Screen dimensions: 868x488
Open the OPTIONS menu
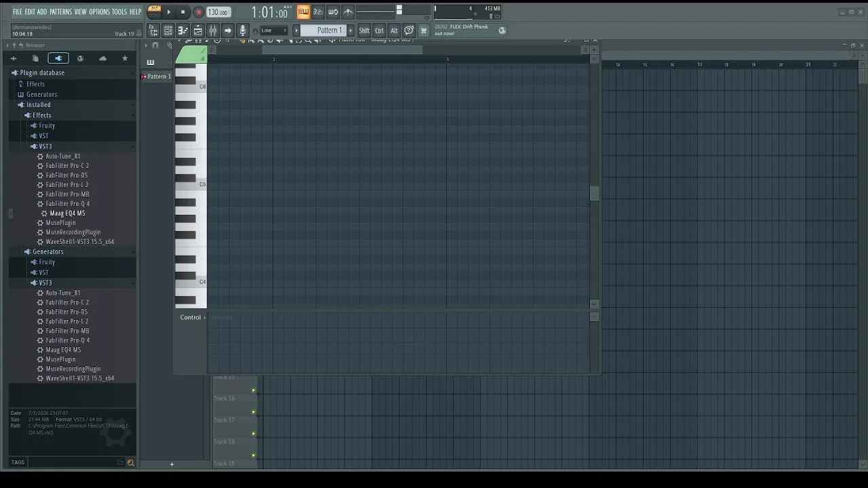pyautogui.click(x=99, y=12)
